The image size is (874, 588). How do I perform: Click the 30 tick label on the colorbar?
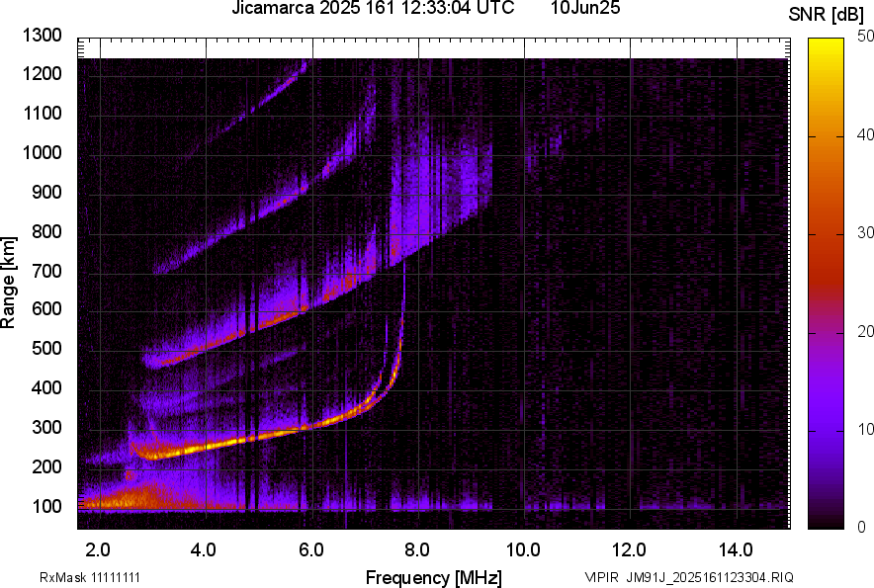(866, 233)
